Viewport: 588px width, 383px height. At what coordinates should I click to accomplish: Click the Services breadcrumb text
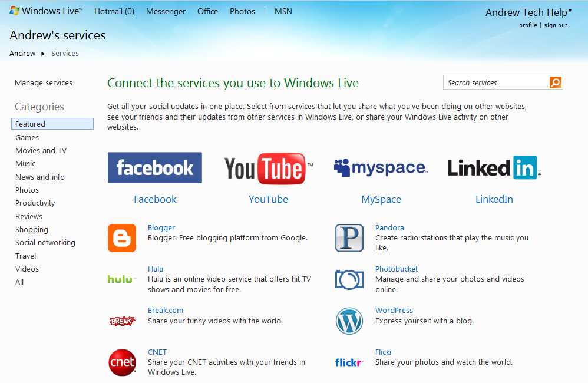point(65,53)
